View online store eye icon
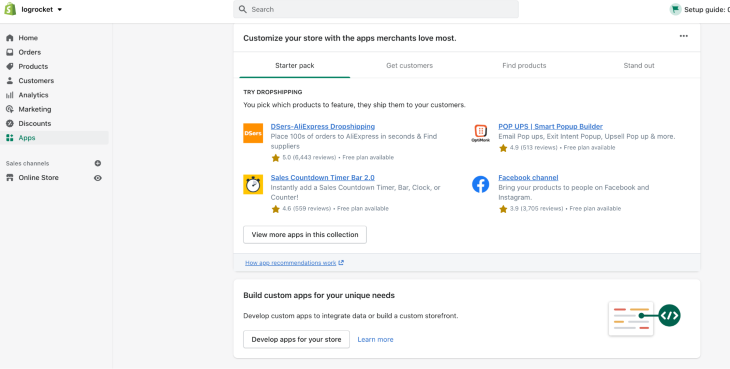The height and width of the screenshot is (369, 730). click(x=98, y=178)
